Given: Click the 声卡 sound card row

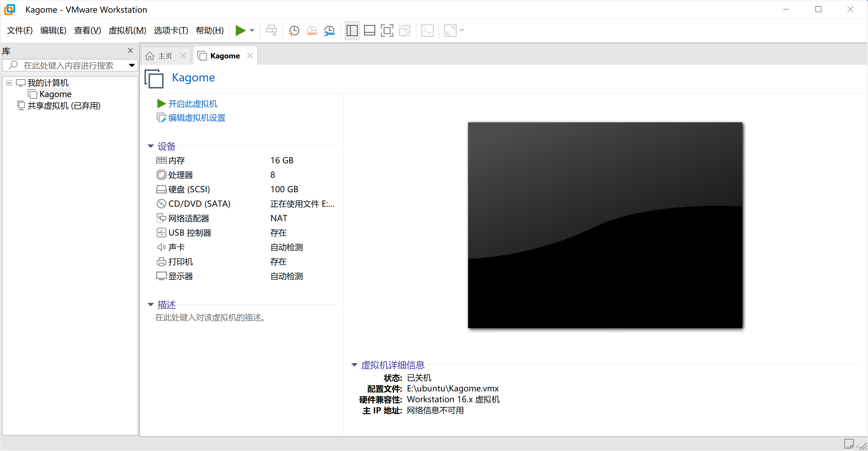Looking at the screenshot, I should [x=246, y=248].
